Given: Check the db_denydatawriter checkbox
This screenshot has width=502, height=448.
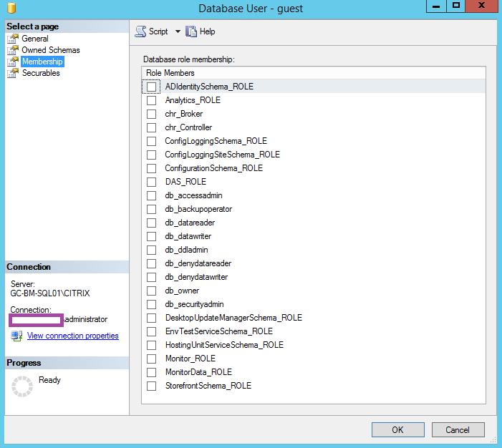Looking at the screenshot, I should click(151, 277).
